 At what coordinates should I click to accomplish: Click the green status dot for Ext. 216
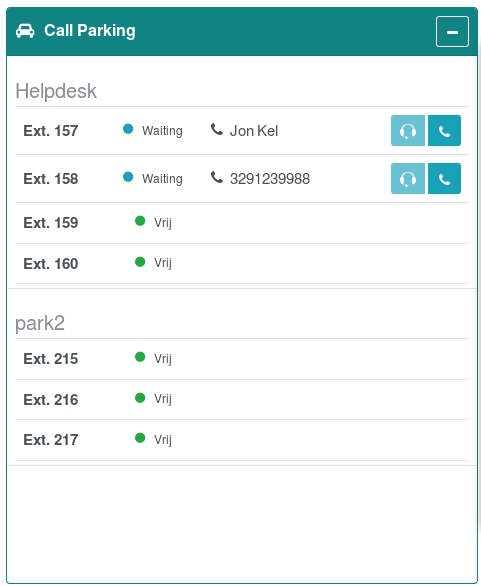tap(140, 398)
